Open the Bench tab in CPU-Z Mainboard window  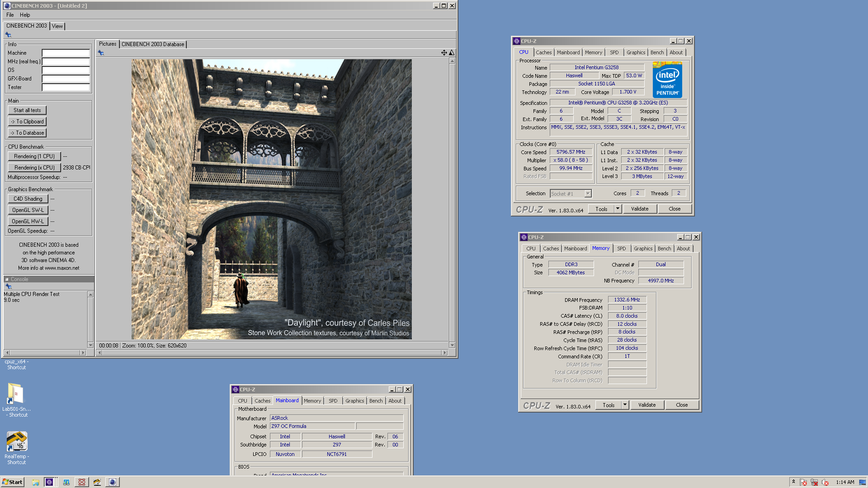click(376, 401)
